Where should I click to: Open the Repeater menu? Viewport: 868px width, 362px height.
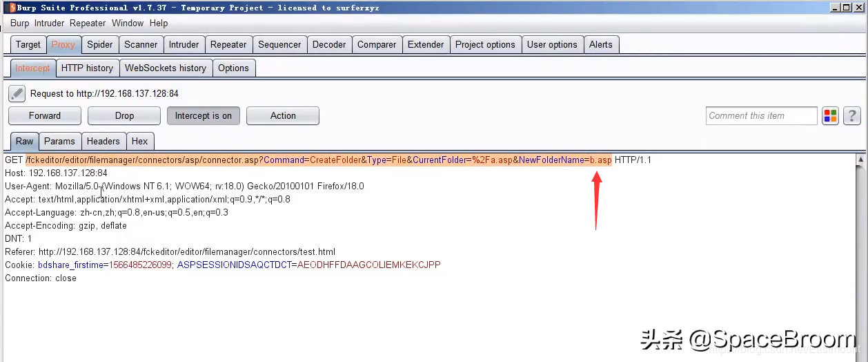click(88, 23)
